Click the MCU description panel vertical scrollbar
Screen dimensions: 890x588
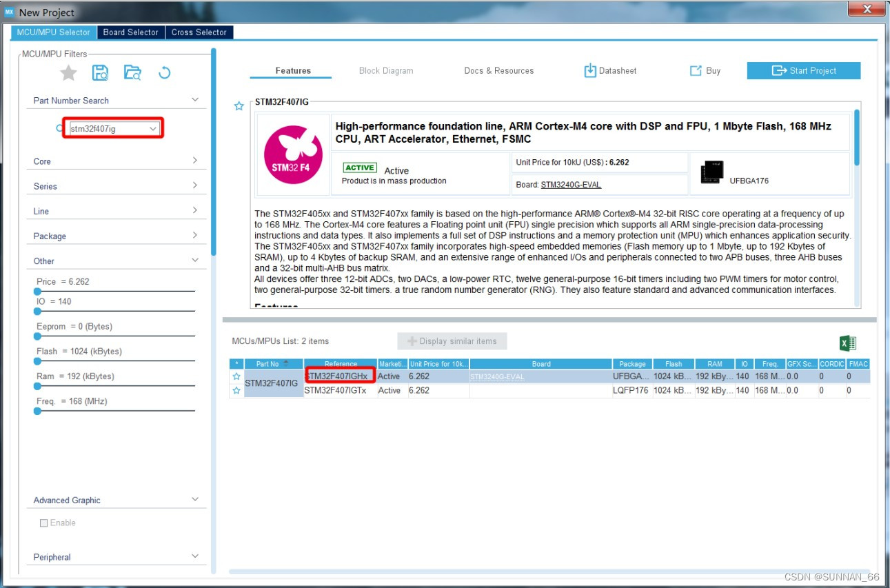pyautogui.click(x=857, y=138)
